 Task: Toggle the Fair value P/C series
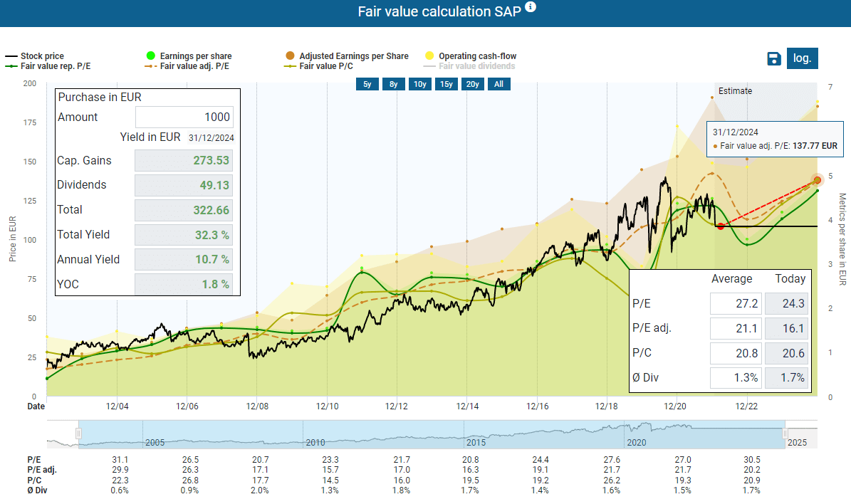(318, 66)
